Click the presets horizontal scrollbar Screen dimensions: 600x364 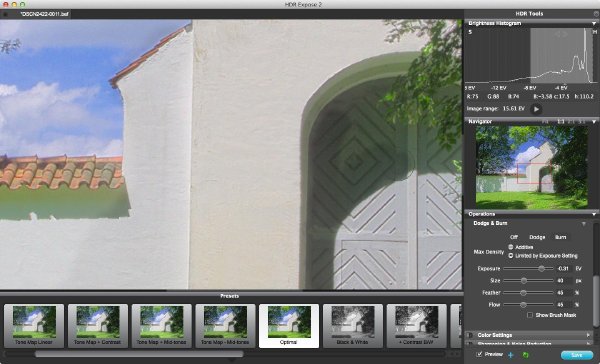(x=139, y=354)
